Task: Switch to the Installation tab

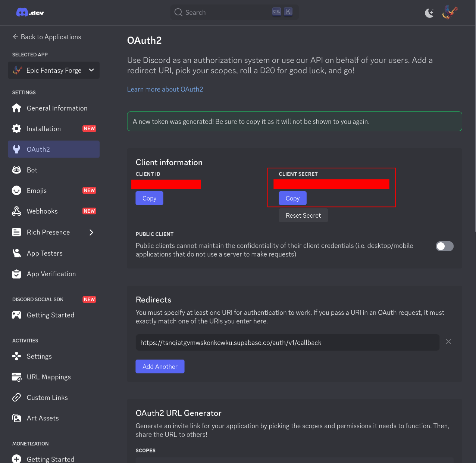Action: click(x=44, y=128)
